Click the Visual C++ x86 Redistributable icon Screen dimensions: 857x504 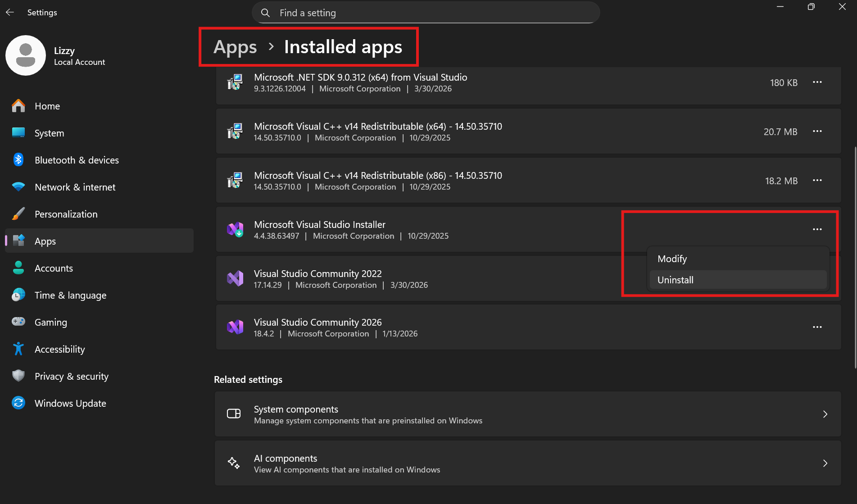coord(235,181)
